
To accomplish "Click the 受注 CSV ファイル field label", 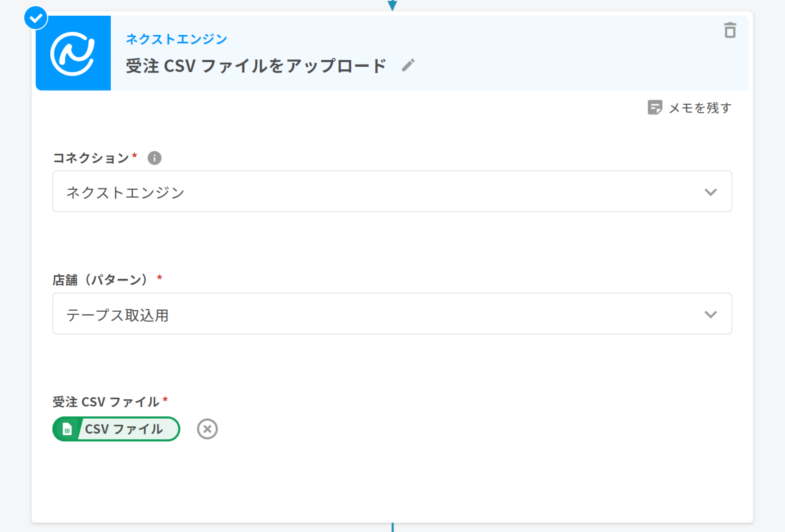I will 106,402.
